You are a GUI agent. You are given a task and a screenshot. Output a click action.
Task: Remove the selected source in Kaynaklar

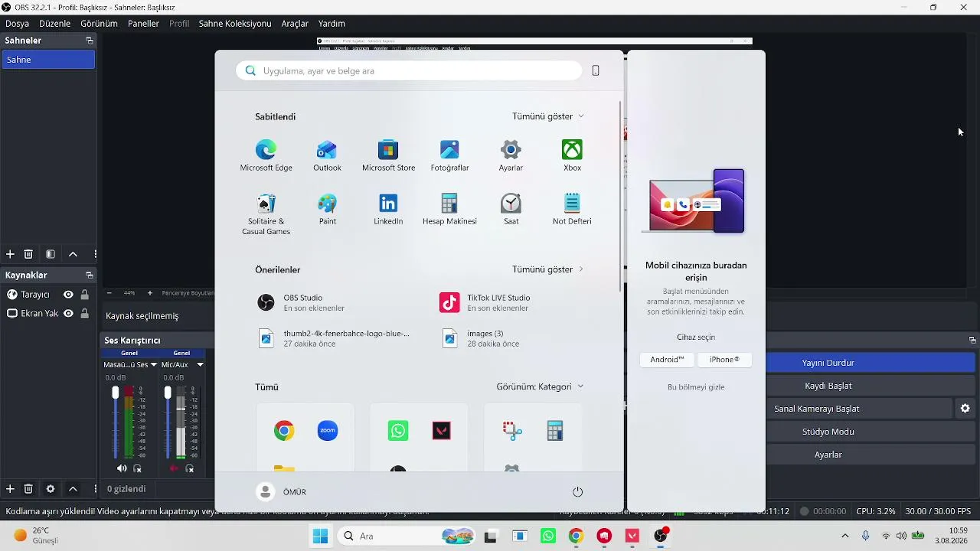(28, 488)
